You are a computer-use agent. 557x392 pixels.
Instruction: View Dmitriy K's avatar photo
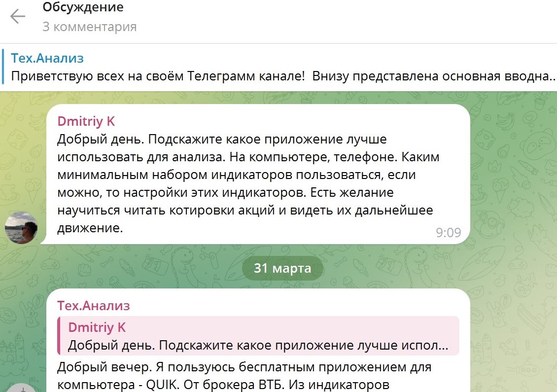pos(21,227)
